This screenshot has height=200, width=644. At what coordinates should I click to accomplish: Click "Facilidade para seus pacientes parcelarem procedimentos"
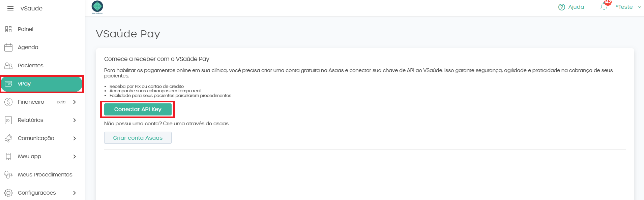point(170,96)
